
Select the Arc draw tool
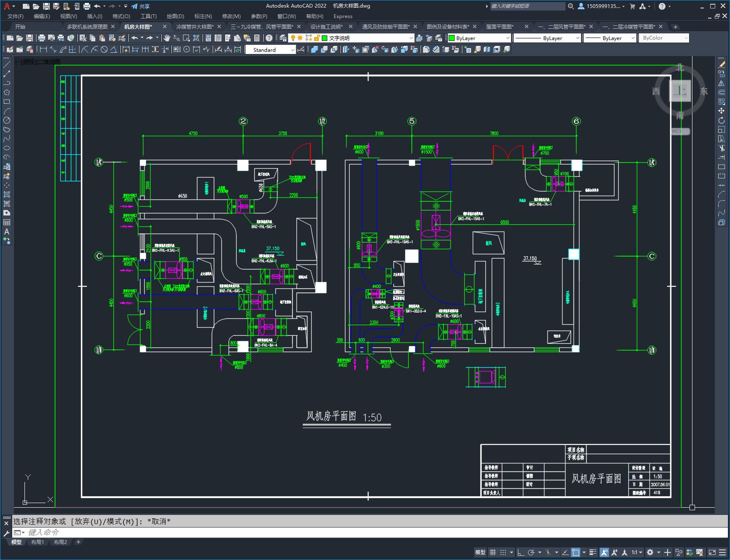point(6,111)
